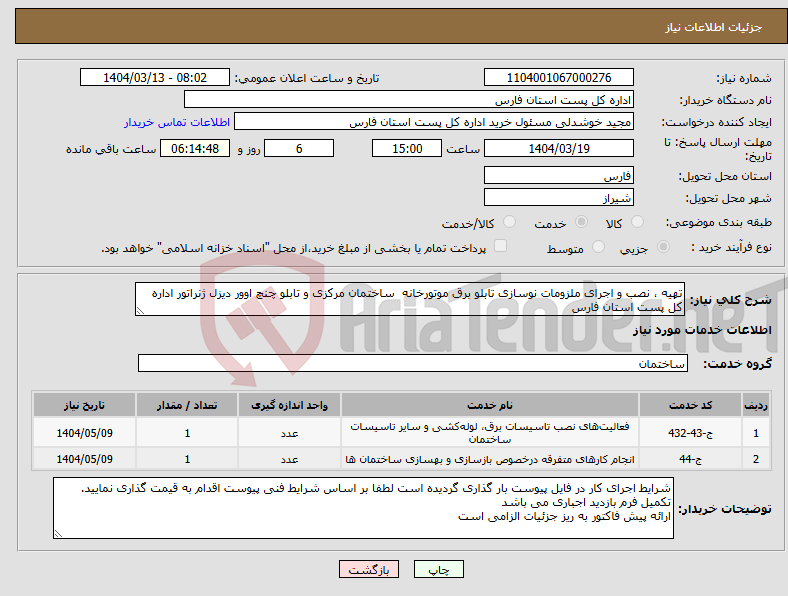
Task: Click service name انجام کارهای متفرقه cell
Action: (x=489, y=459)
